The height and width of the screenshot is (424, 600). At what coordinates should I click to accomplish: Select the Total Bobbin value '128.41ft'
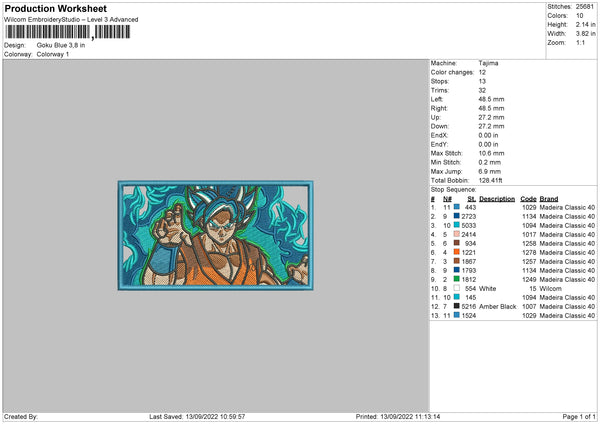coord(491,180)
